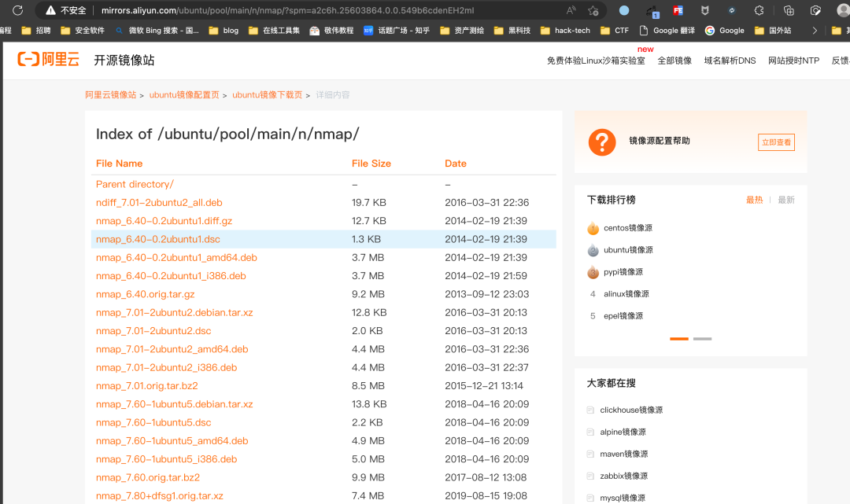This screenshot has height=504, width=850.
Task: Download nmap_6.40-0.2ubuntu1_amd64.deb
Action: (176, 258)
